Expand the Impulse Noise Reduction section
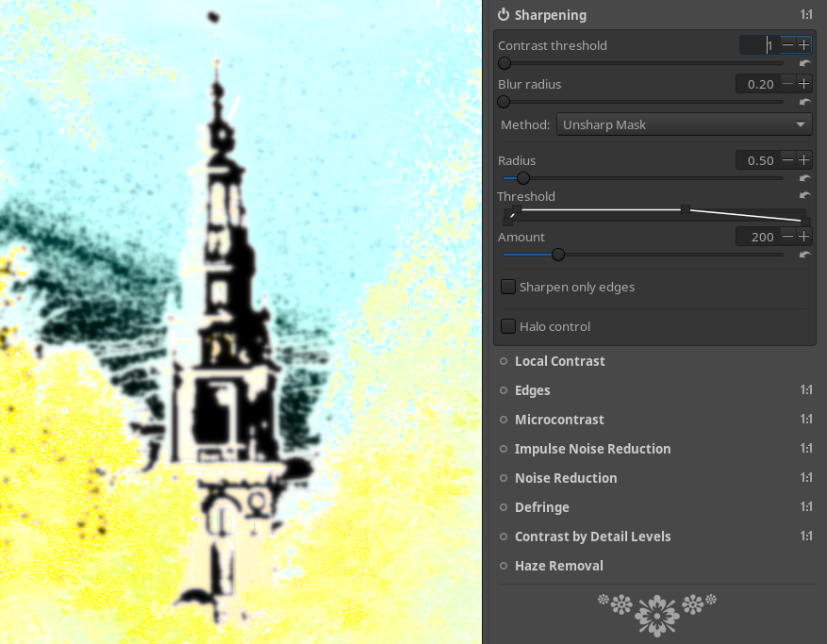 [592, 449]
